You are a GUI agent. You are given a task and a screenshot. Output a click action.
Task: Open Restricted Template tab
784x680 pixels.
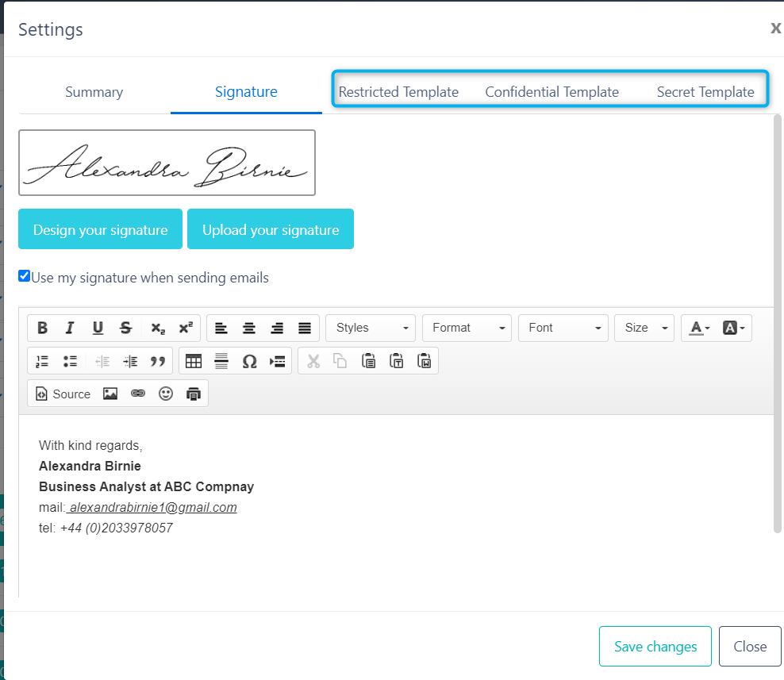pos(398,92)
